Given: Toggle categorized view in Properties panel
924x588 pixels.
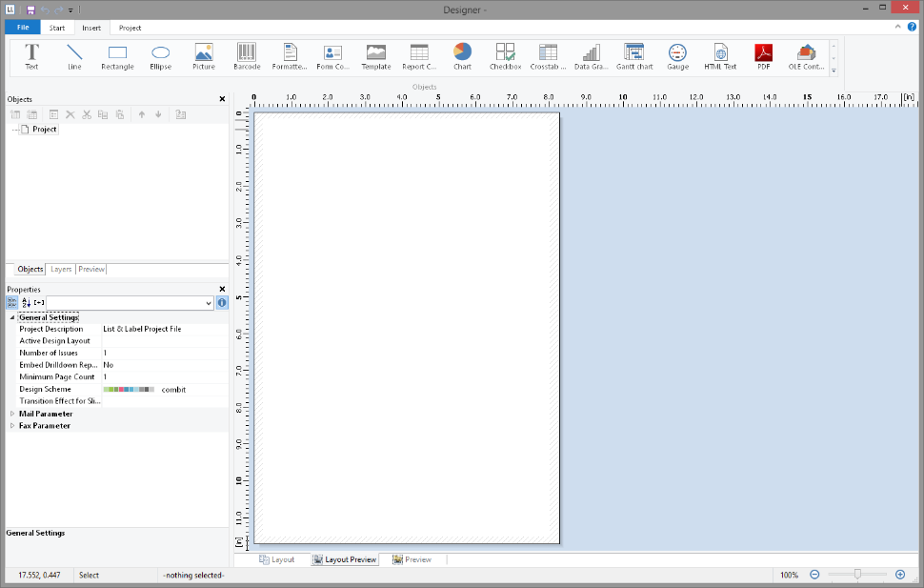Looking at the screenshot, I should point(12,303).
